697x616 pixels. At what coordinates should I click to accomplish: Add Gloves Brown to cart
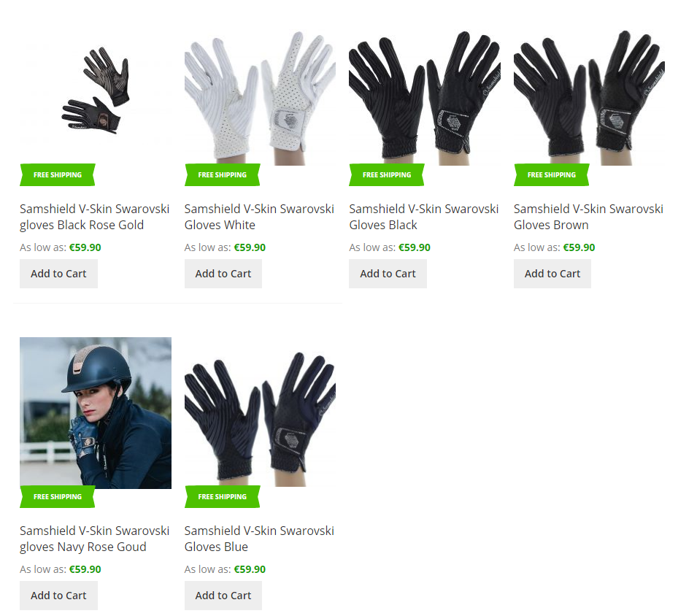tap(552, 274)
